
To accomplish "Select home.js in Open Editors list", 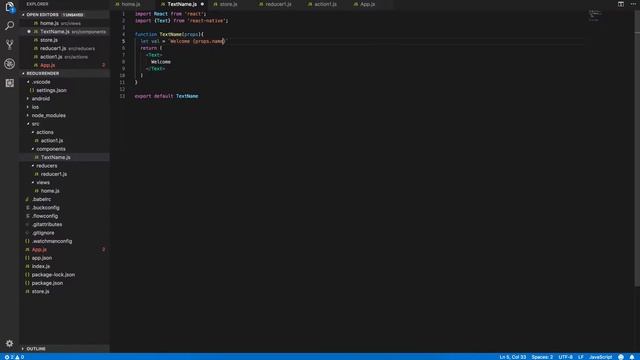I will tap(64, 23).
